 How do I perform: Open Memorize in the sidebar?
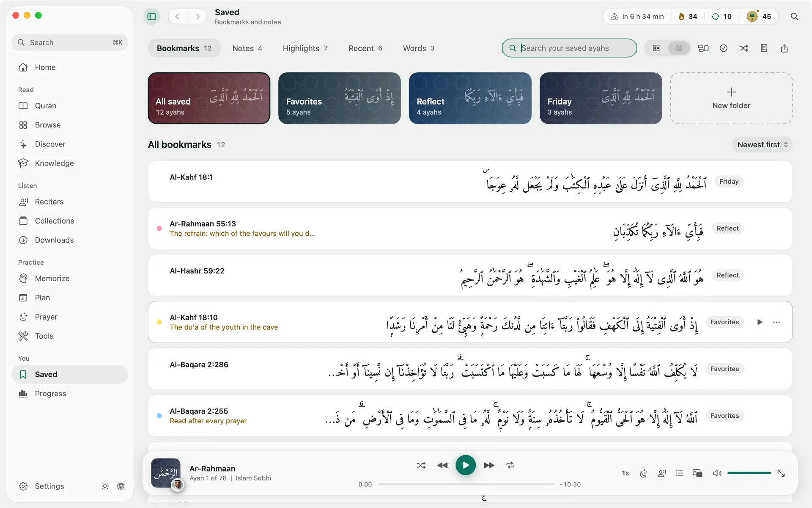point(70,279)
